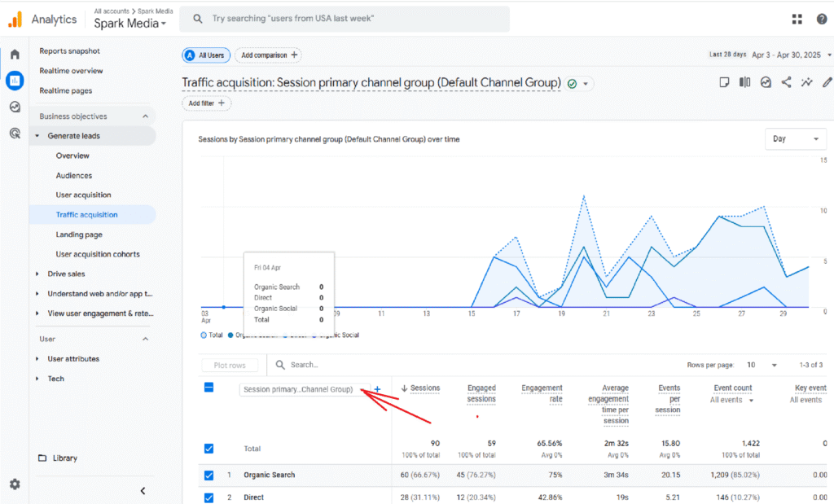Sort by Engagement rate column

(542, 393)
